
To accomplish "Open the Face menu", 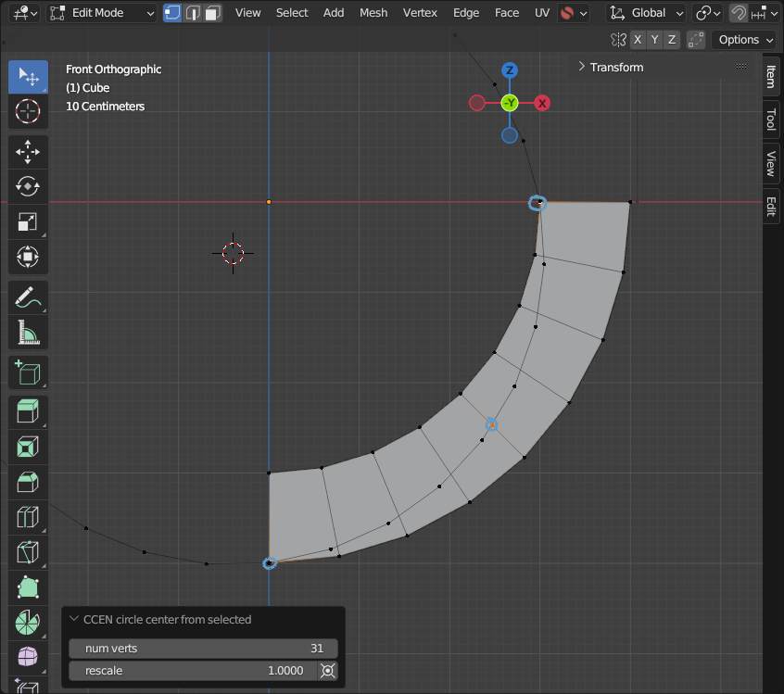I will [x=507, y=13].
